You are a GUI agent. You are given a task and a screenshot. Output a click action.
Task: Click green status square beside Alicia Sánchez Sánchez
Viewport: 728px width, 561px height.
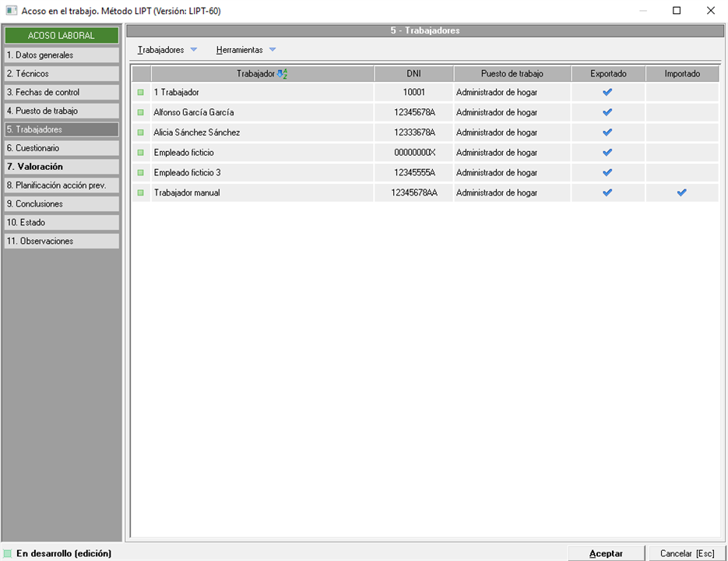tap(141, 132)
